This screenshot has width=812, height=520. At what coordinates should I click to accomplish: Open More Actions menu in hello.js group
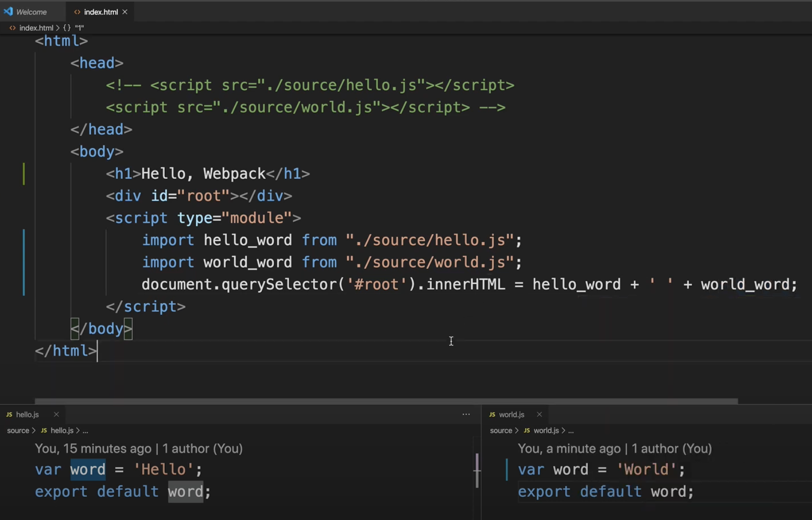[466, 415]
